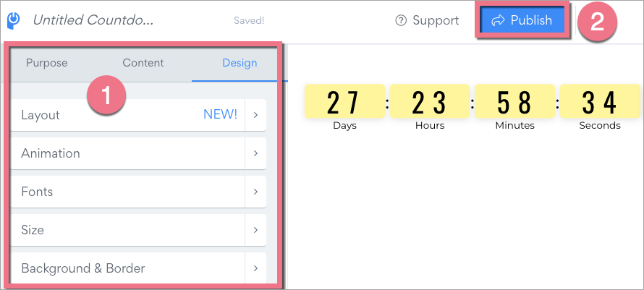Click the Seconds countdown tile
Viewport: 644px width, 290px height.
click(x=600, y=101)
